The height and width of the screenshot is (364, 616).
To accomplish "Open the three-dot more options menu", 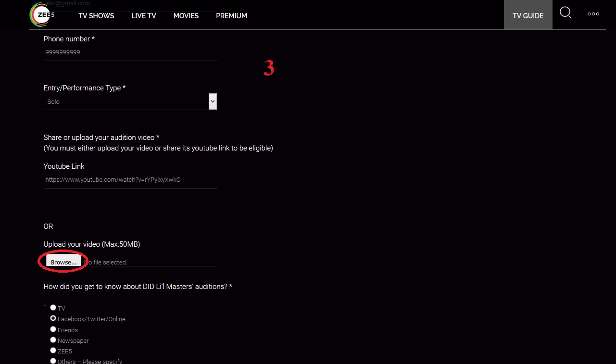I will (x=593, y=14).
